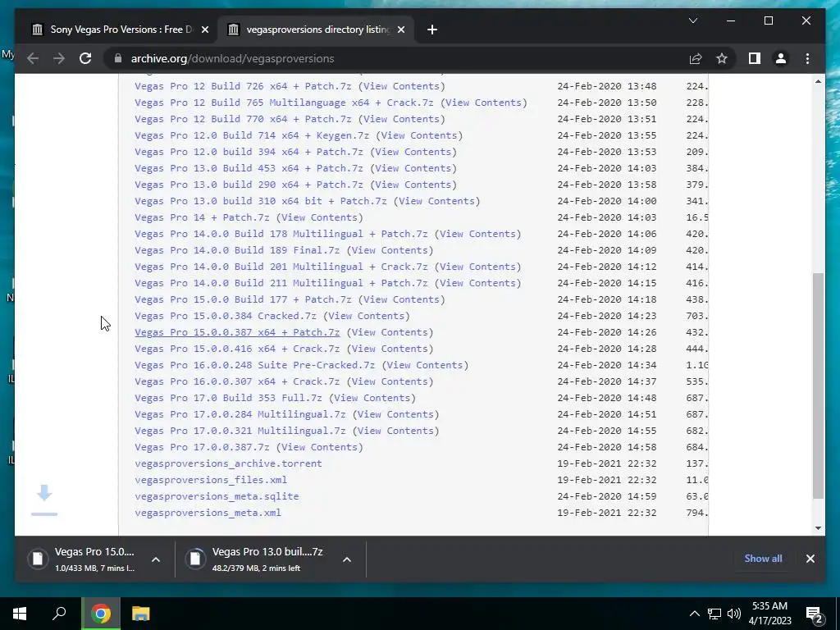Image resolution: width=840 pixels, height=630 pixels.
Task: Download Vegas Pro 14 + Patch.7z
Action: [x=202, y=217]
